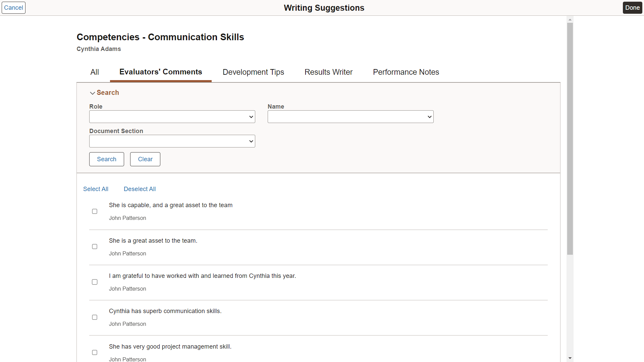
Task: Clear the search criteria
Action: tap(145, 159)
